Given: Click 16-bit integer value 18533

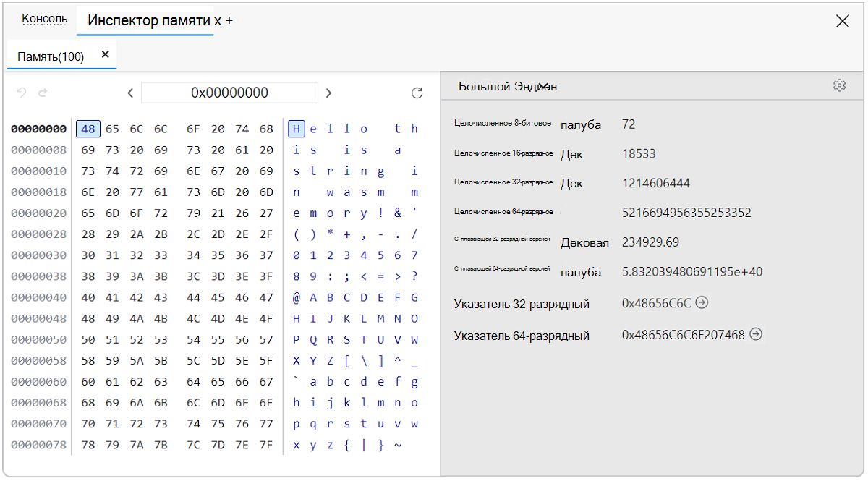Looking at the screenshot, I should (639, 154).
